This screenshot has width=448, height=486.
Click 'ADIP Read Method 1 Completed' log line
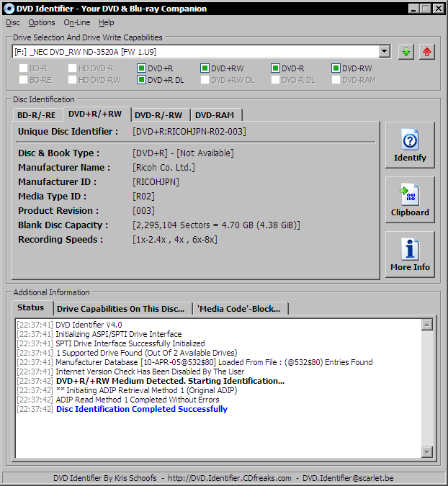pos(138,400)
